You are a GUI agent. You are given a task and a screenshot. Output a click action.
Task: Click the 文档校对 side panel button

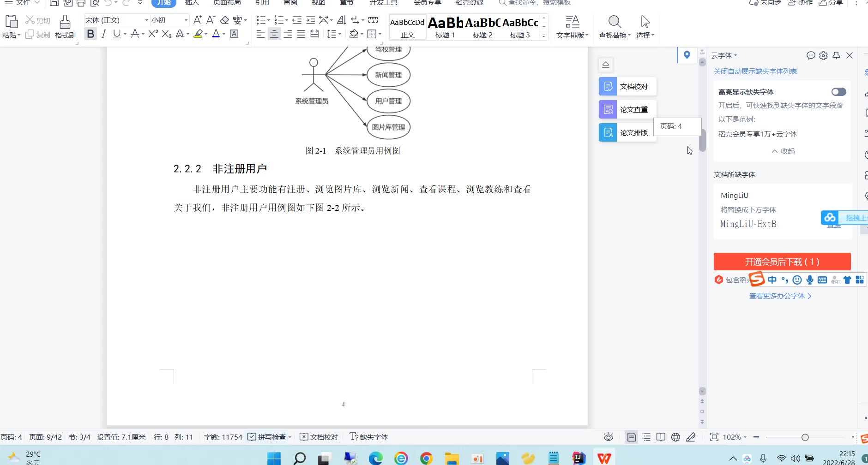(627, 86)
